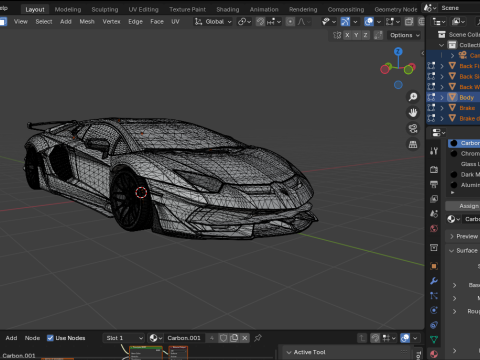
Task: Toggle proportional editing button
Action: pos(290,22)
